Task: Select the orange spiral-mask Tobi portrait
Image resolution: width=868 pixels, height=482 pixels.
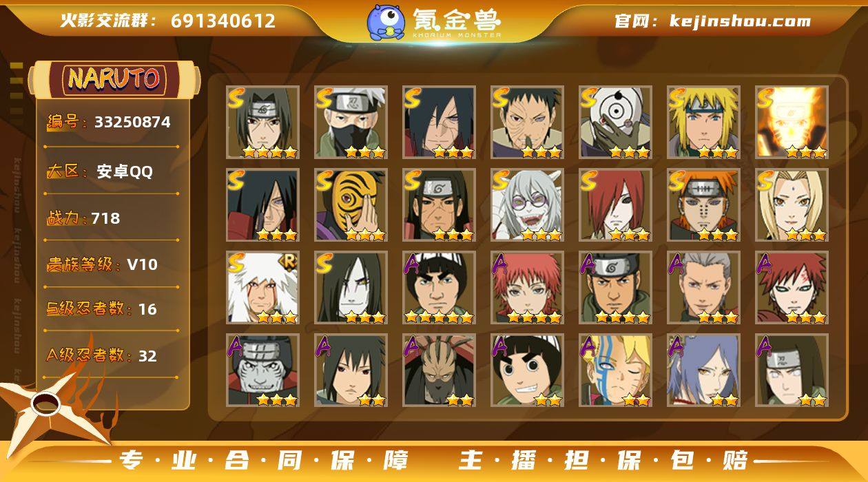Action: 351,205
